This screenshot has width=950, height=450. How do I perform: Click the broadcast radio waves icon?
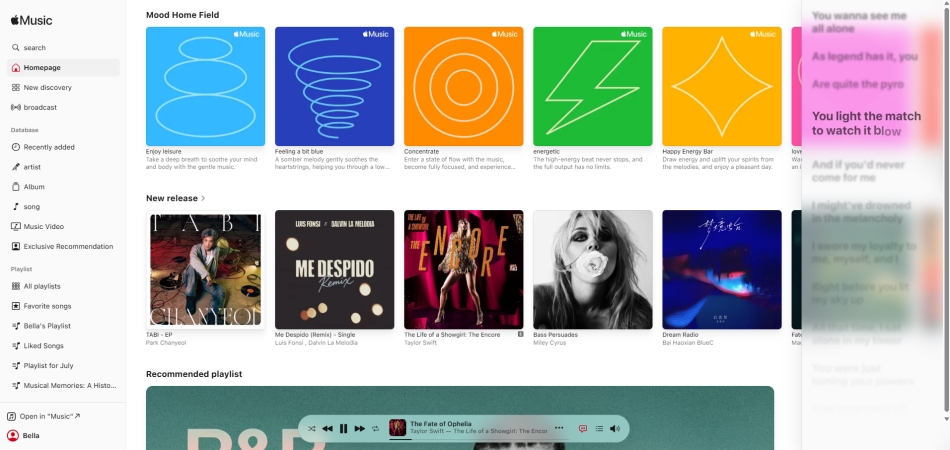point(16,107)
